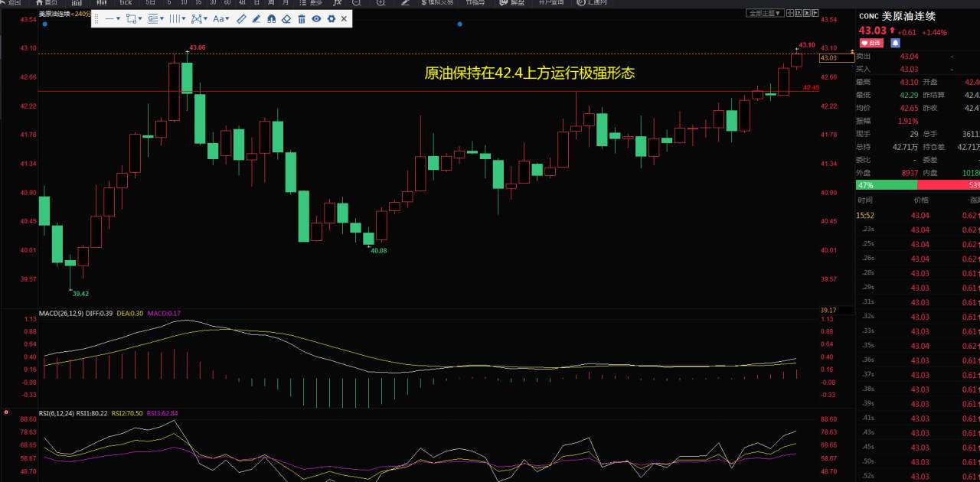Click 最高 value 43.10 in quote panel
This screenshot has width=980, height=482.
tap(909, 82)
